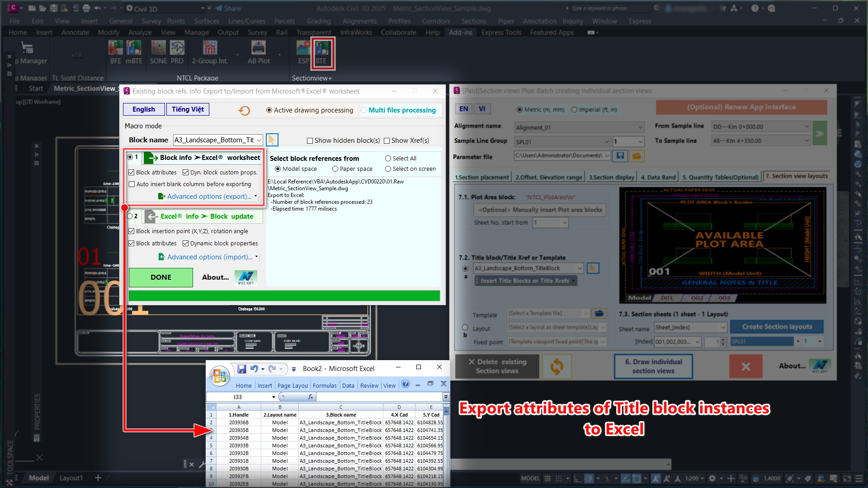Open the Add-ins ribbon tab
Viewport: 868px width, 488px height.
pos(460,33)
